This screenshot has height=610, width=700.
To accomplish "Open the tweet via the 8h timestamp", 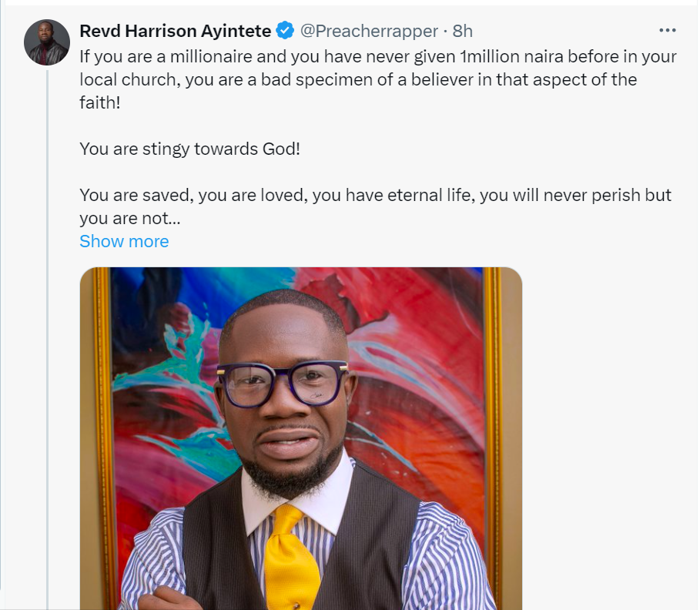I will [x=463, y=31].
